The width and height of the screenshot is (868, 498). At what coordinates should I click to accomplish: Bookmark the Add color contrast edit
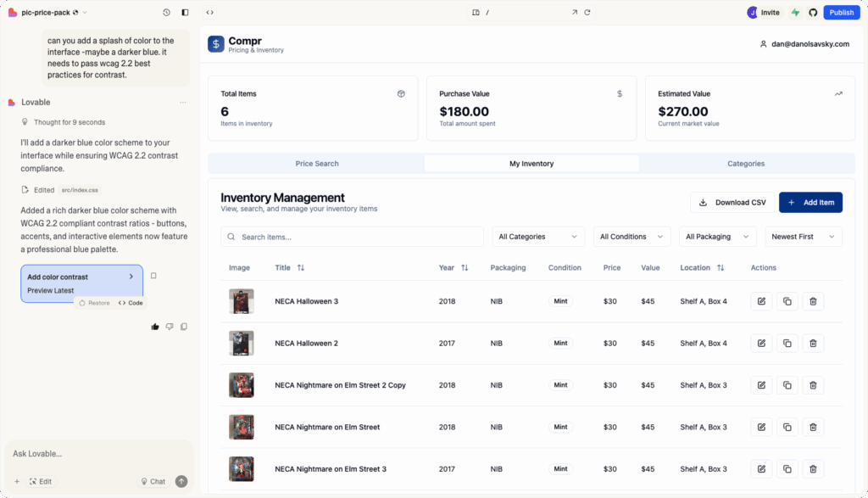(153, 276)
